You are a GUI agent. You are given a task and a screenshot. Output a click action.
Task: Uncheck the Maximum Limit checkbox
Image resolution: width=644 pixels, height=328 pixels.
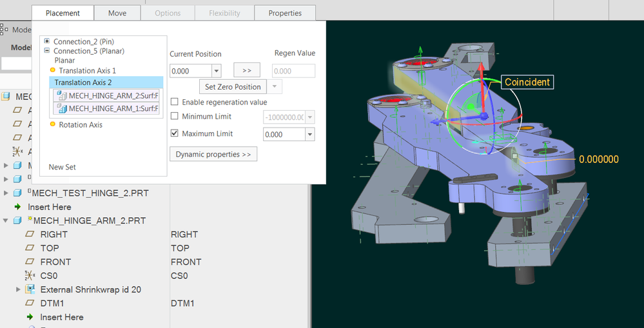coord(175,133)
